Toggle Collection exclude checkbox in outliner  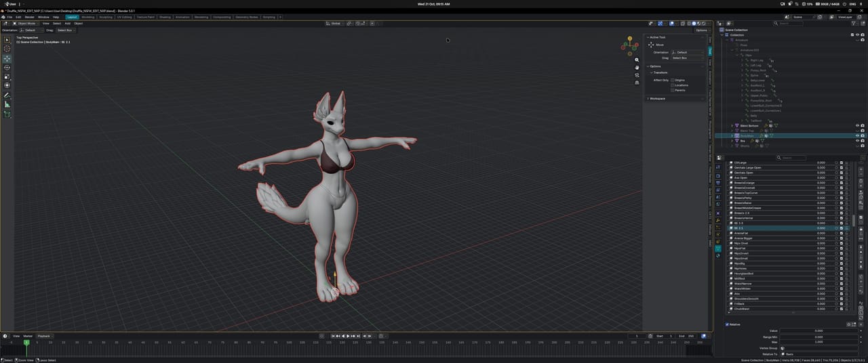point(852,35)
